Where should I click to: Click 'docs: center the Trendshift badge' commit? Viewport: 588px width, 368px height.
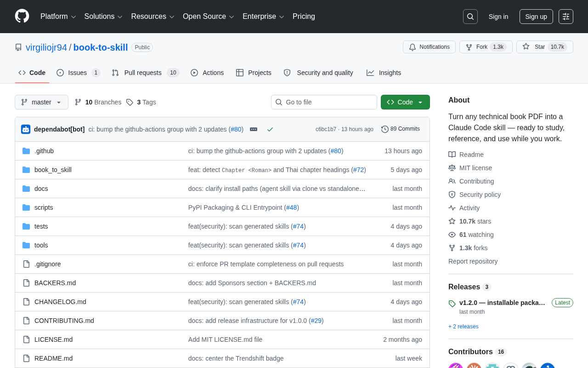pos(236,358)
